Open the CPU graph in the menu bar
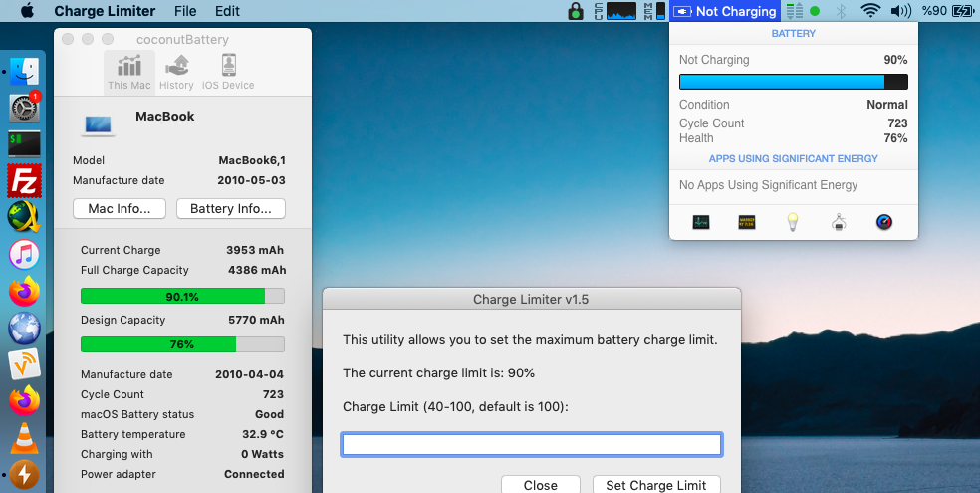Image resolution: width=980 pixels, height=493 pixels. [x=615, y=11]
